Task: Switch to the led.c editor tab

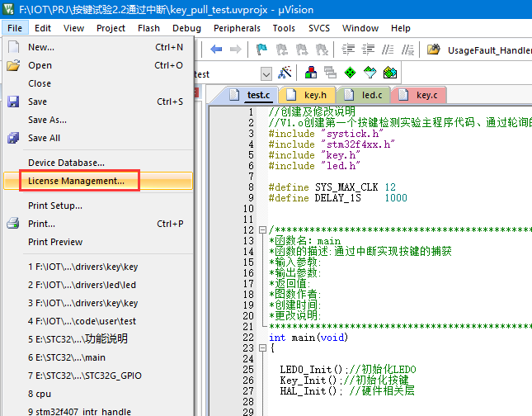Action: pyautogui.click(x=369, y=95)
